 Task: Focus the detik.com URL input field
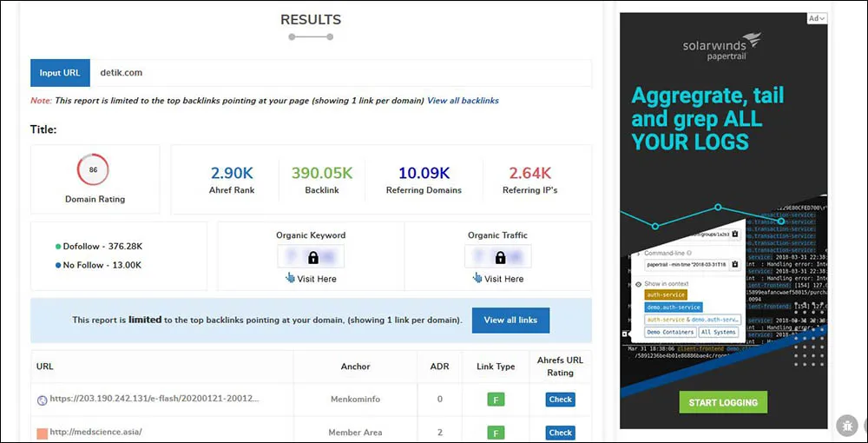pos(340,73)
